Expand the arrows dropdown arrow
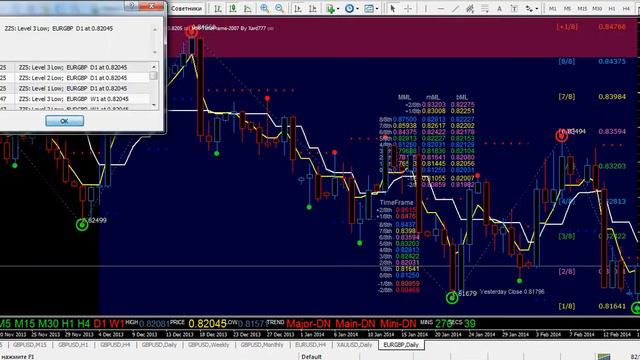 click(537, 9)
